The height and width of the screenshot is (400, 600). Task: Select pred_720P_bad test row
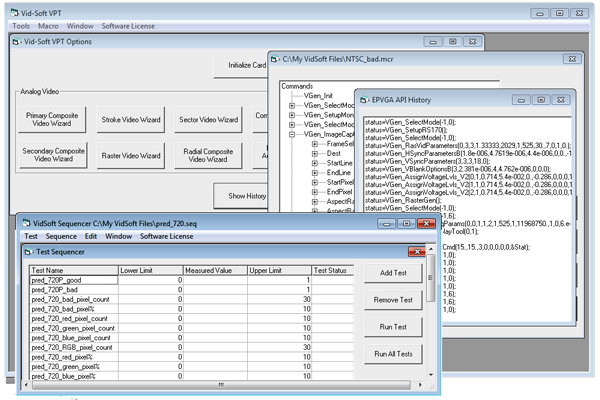pos(191,290)
